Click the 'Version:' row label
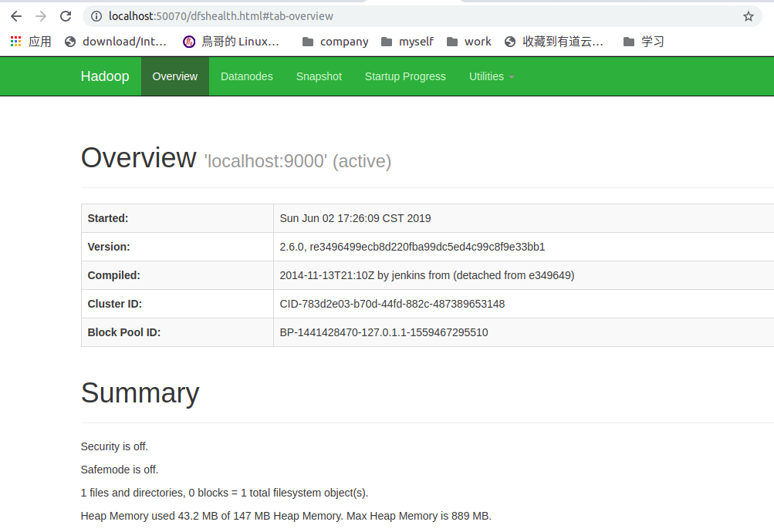Image resolution: width=774 pixels, height=532 pixels. (x=109, y=247)
